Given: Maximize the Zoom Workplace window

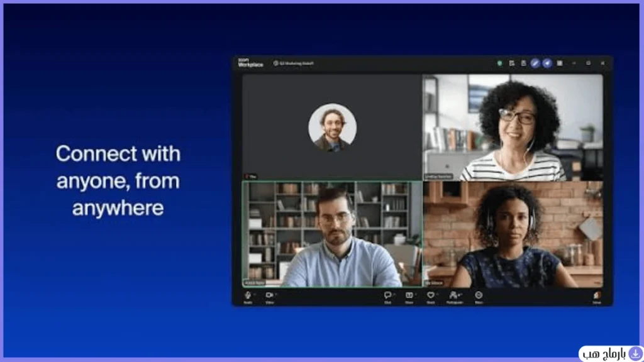Looking at the screenshot, I should (x=588, y=63).
